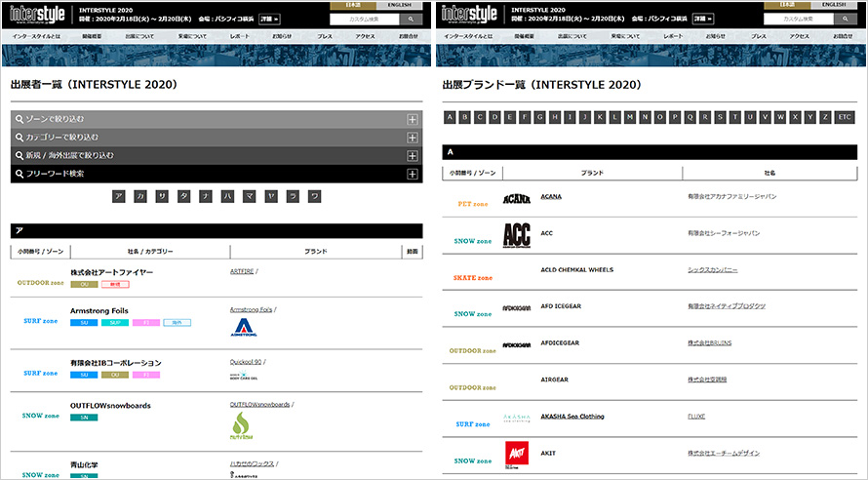Image resolution: width=868 pixels, height=480 pixels.
Task: Click the ACC brand logo image
Action: pyautogui.click(x=517, y=235)
